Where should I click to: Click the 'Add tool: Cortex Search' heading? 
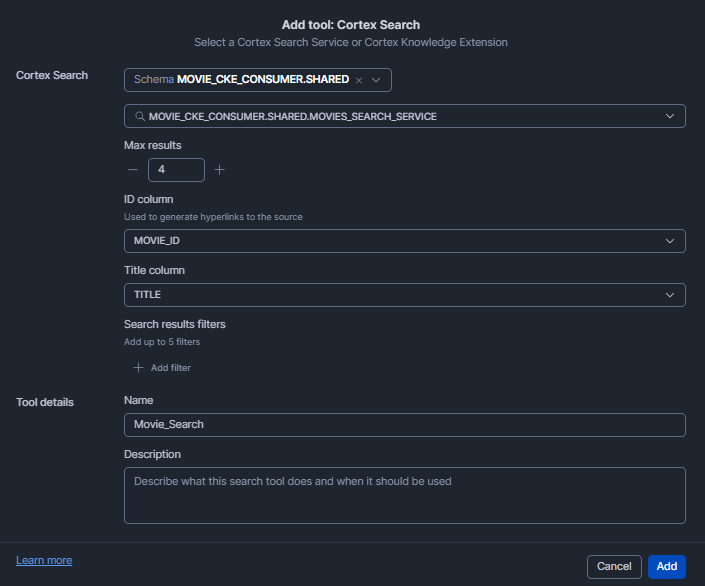pos(351,25)
